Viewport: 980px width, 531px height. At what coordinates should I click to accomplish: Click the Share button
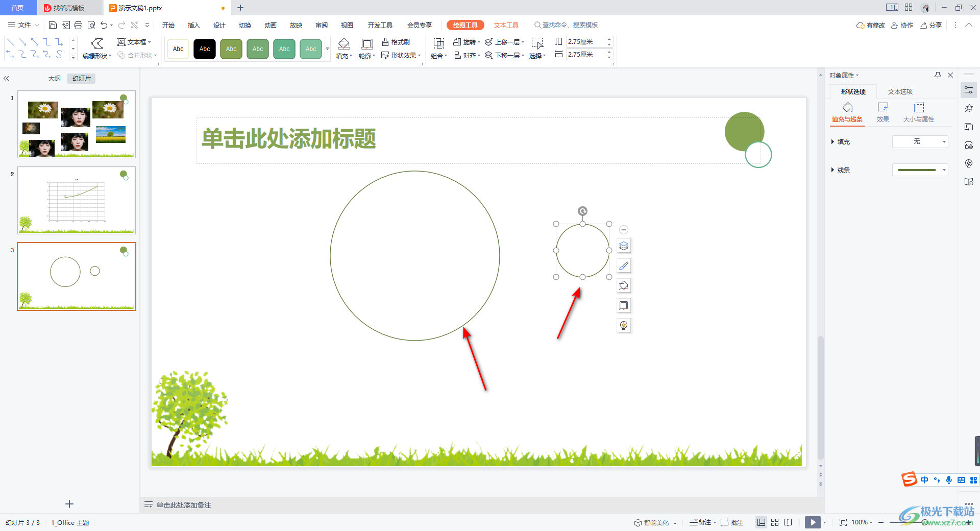(931, 25)
